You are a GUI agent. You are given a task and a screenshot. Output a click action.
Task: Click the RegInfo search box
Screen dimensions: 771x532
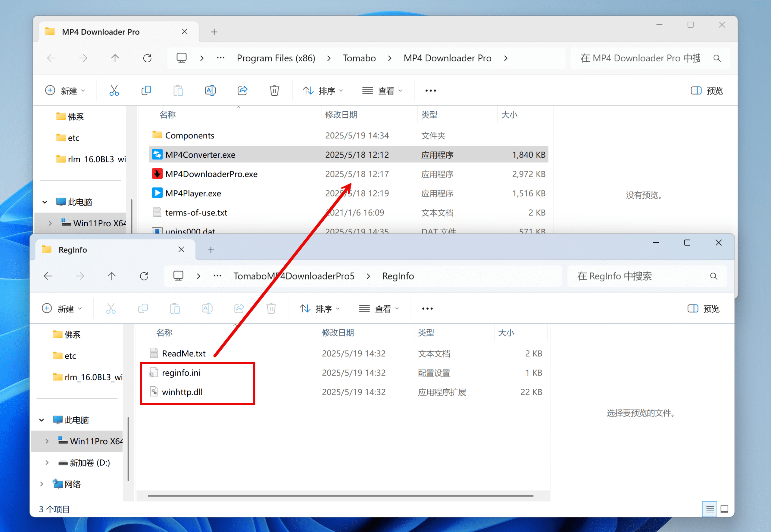click(641, 276)
